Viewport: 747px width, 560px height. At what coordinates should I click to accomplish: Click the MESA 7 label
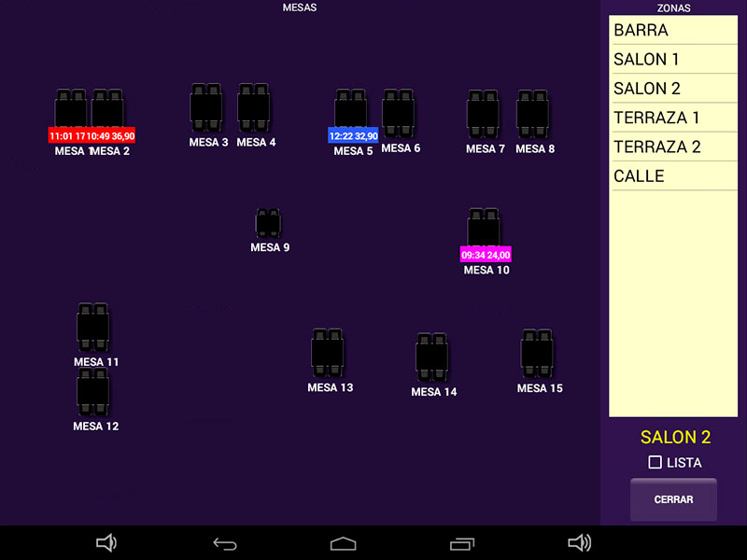pos(486,148)
